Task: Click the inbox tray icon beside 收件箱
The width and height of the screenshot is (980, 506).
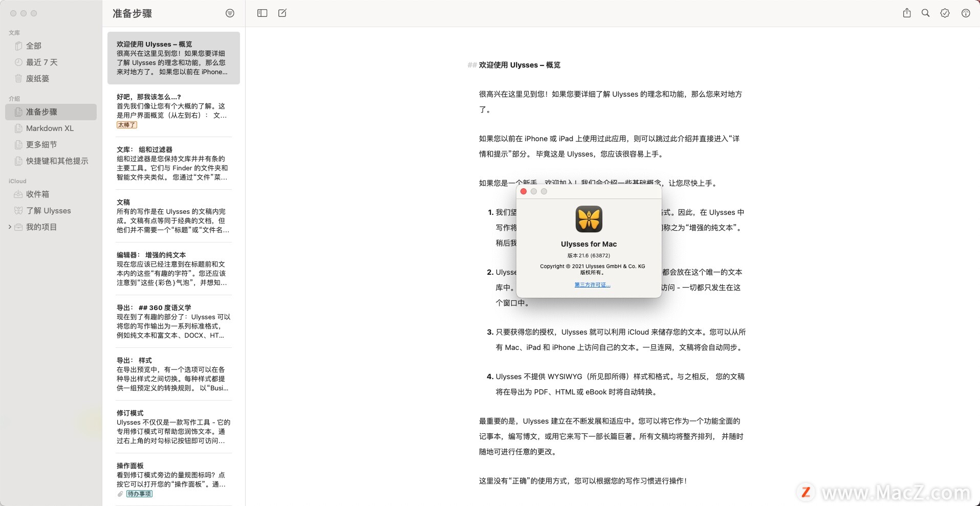Action: point(18,194)
